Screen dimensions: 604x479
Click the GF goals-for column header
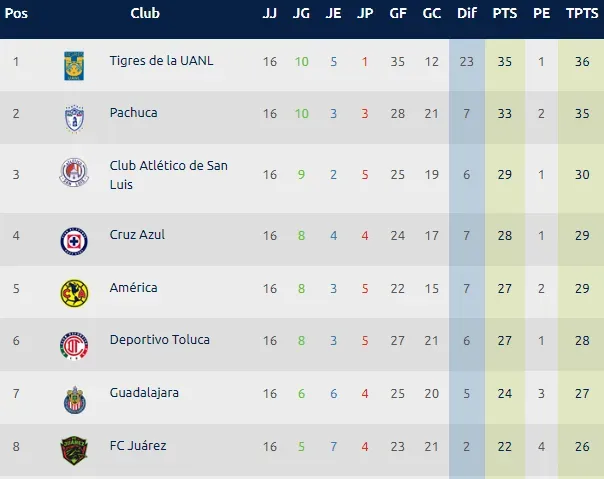coord(397,14)
